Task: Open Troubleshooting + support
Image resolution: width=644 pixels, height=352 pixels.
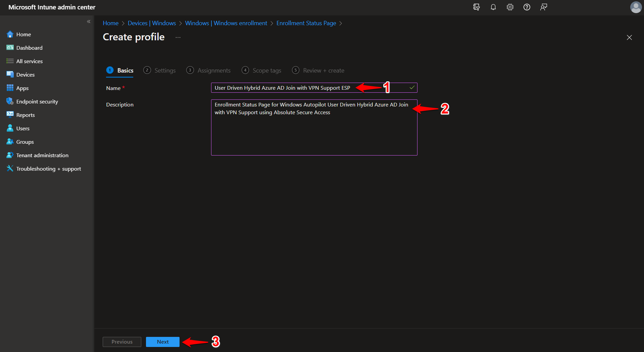Action: tap(48, 168)
